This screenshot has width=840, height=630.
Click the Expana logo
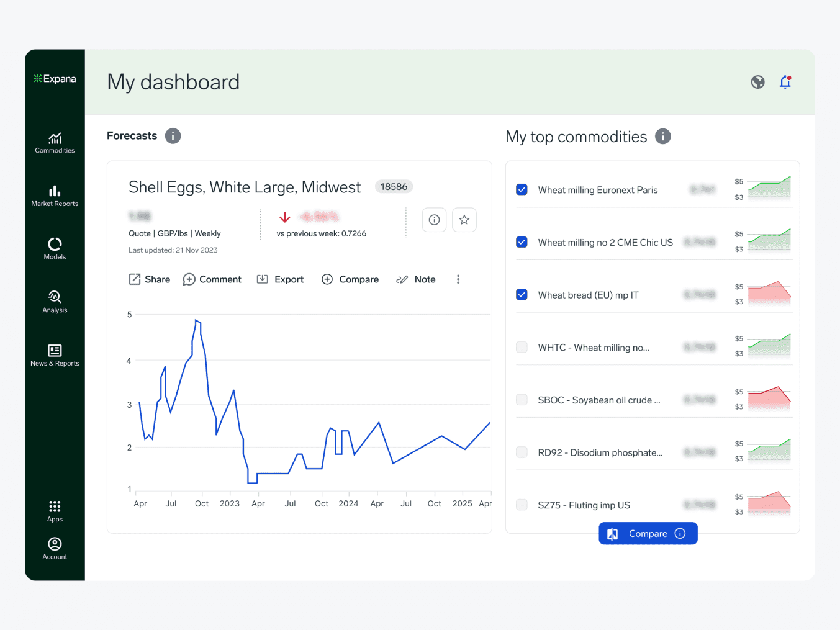click(x=55, y=79)
